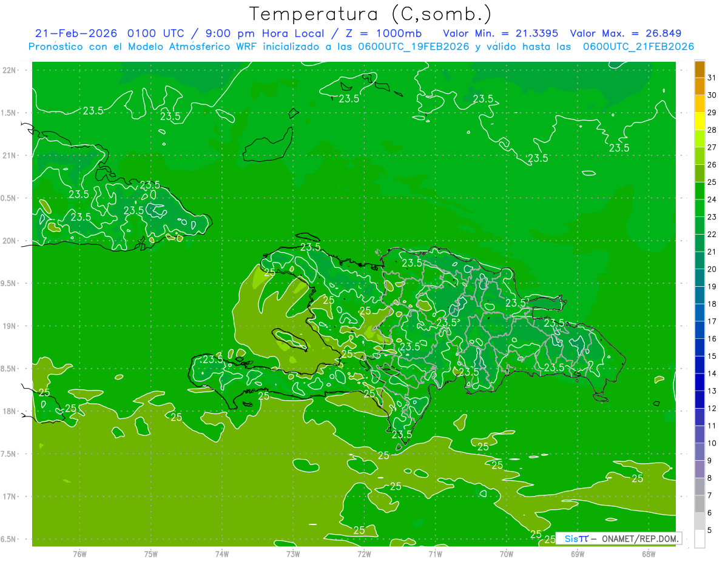728x562 pixels.
Task: Click the "17N" latitude axis label
Action: point(8,497)
